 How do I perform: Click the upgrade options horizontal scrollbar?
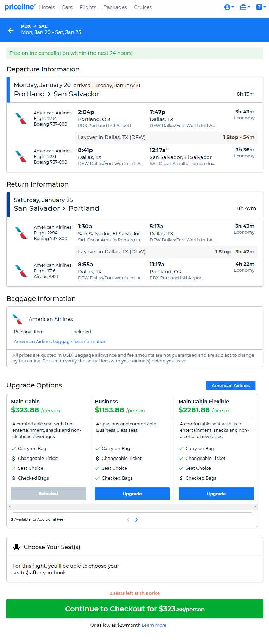(132, 506)
